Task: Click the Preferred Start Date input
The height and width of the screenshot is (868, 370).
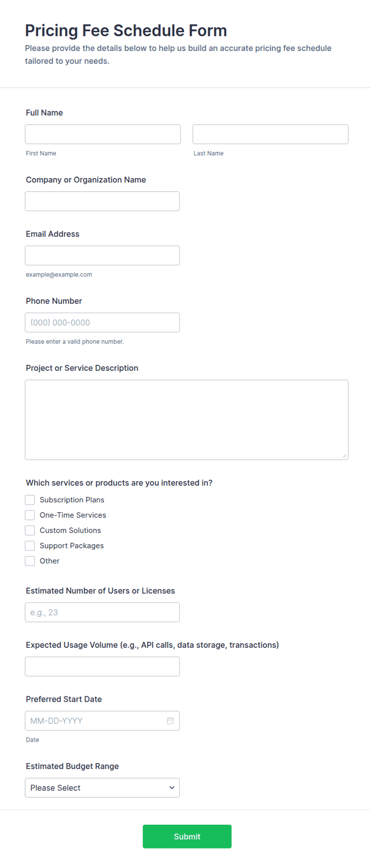Action: click(102, 721)
